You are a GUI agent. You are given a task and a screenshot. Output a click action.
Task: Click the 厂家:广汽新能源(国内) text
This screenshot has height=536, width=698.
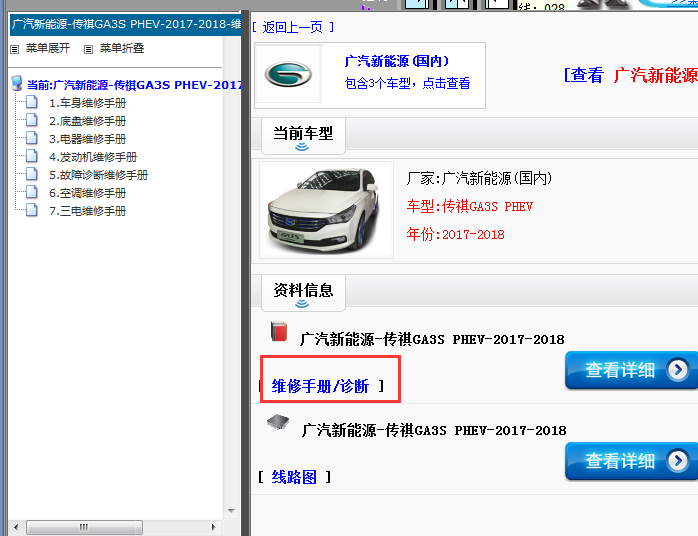click(479, 179)
